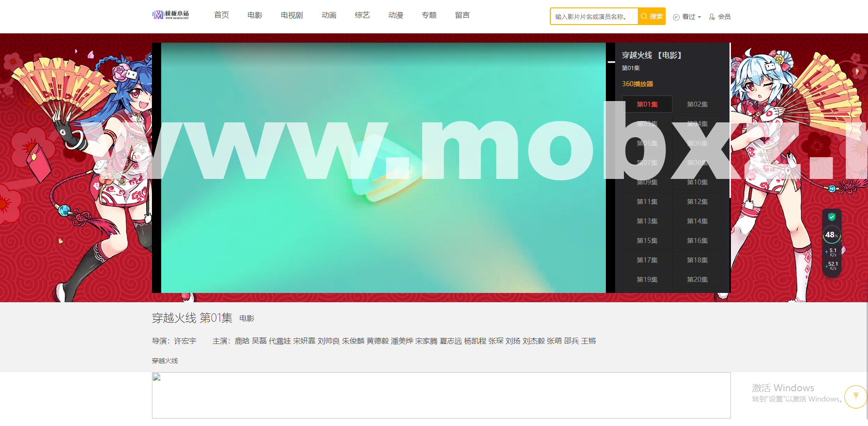Select episode 第10集

697,182
